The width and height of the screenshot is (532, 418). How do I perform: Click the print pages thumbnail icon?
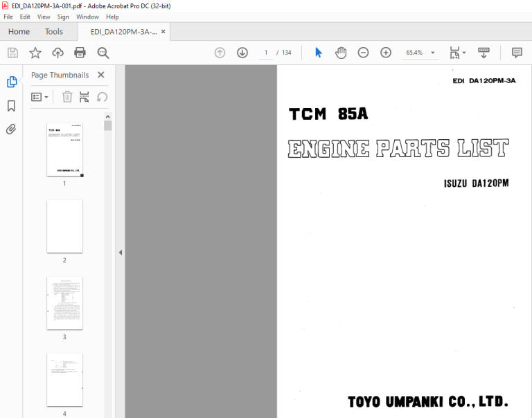click(x=84, y=97)
